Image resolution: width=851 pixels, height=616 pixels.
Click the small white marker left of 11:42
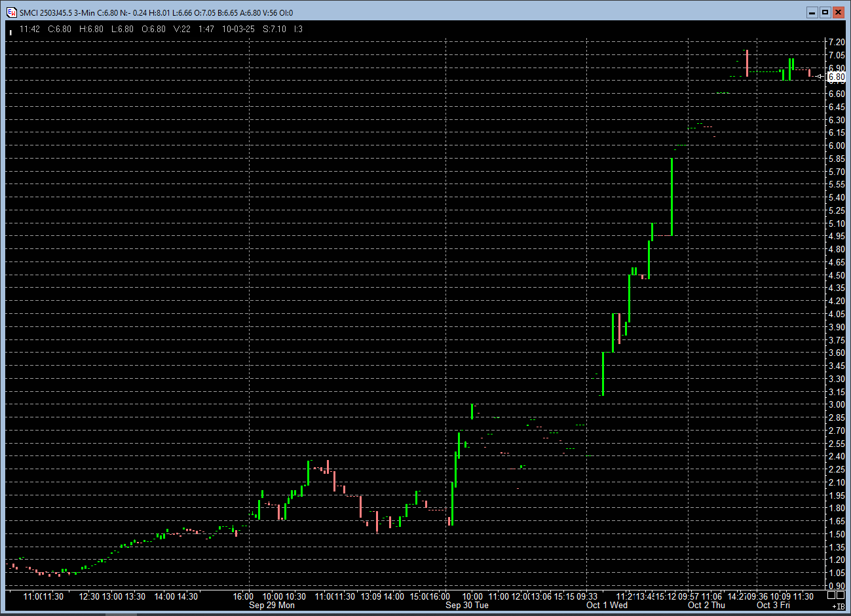click(10, 31)
